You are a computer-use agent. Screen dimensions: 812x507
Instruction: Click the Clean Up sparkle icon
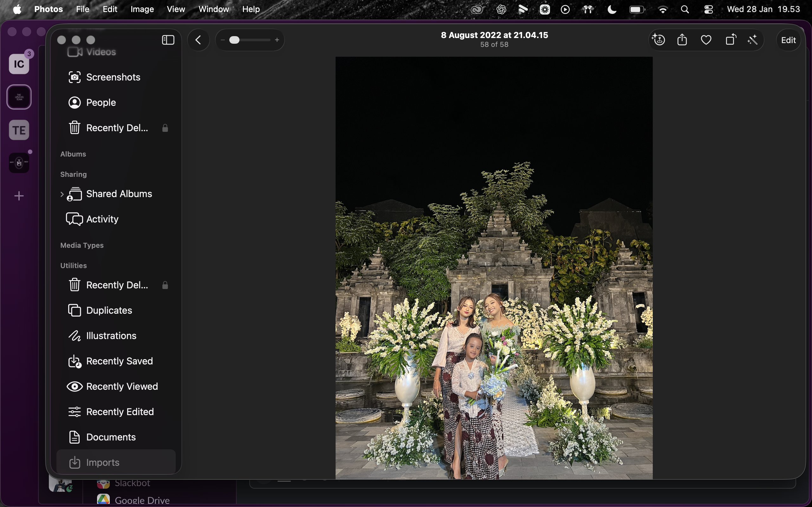coord(658,40)
